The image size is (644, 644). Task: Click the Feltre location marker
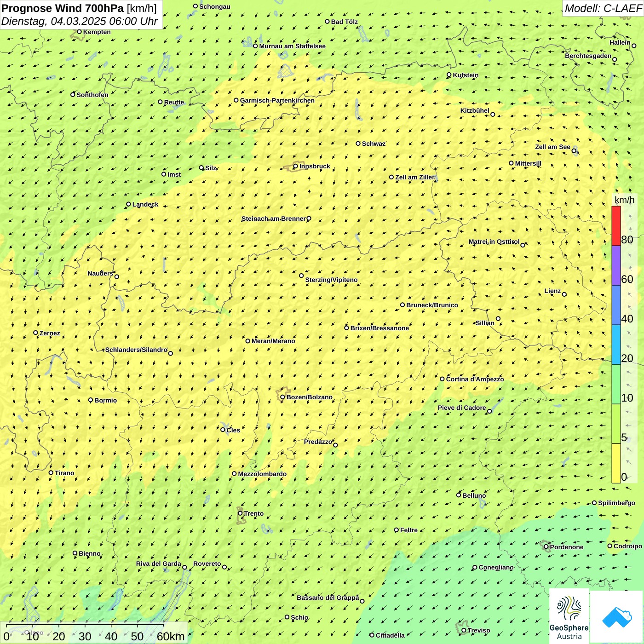396,529
